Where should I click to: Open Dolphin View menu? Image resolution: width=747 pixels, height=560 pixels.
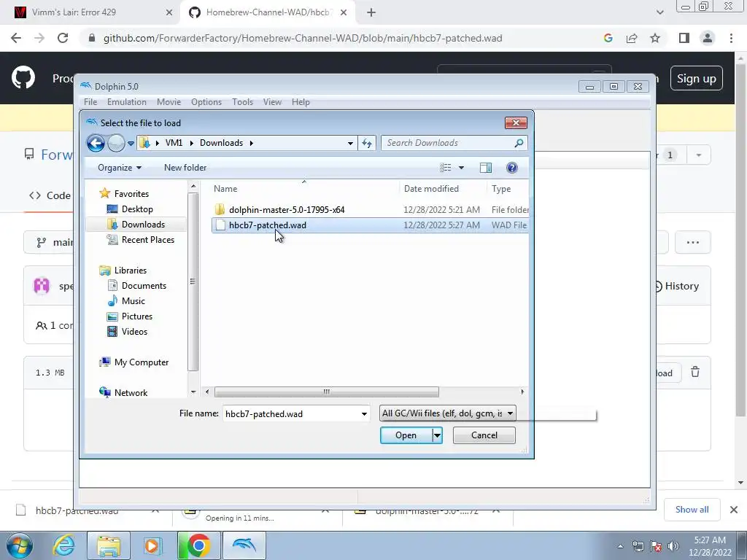(x=272, y=102)
